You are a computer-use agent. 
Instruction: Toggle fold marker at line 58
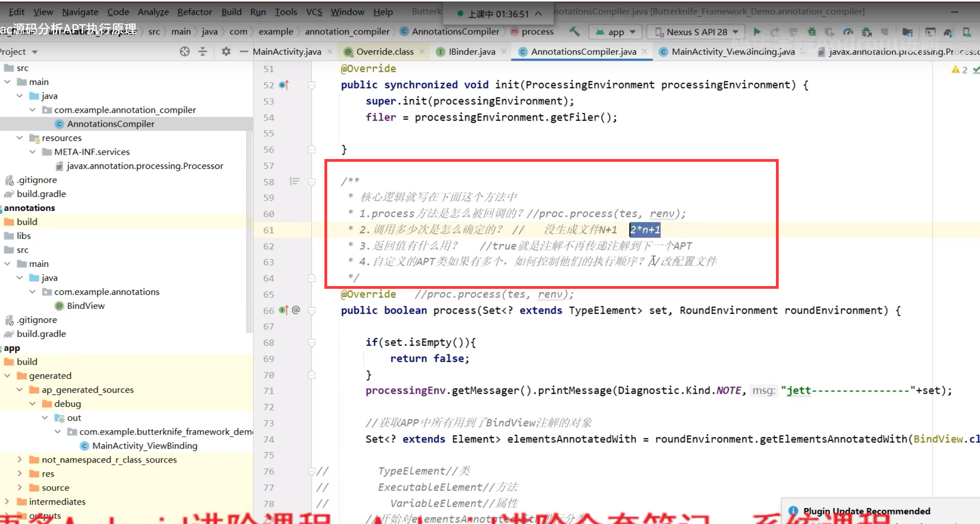click(312, 182)
